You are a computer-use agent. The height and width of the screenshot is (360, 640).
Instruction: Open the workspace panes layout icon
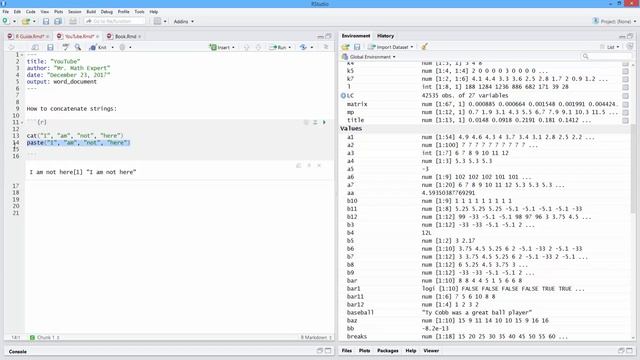pos(158,21)
